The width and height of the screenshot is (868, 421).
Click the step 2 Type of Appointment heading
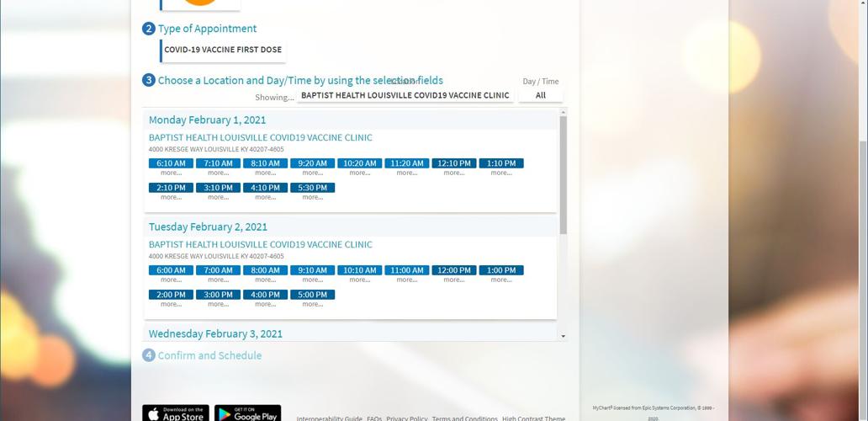click(207, 29)
